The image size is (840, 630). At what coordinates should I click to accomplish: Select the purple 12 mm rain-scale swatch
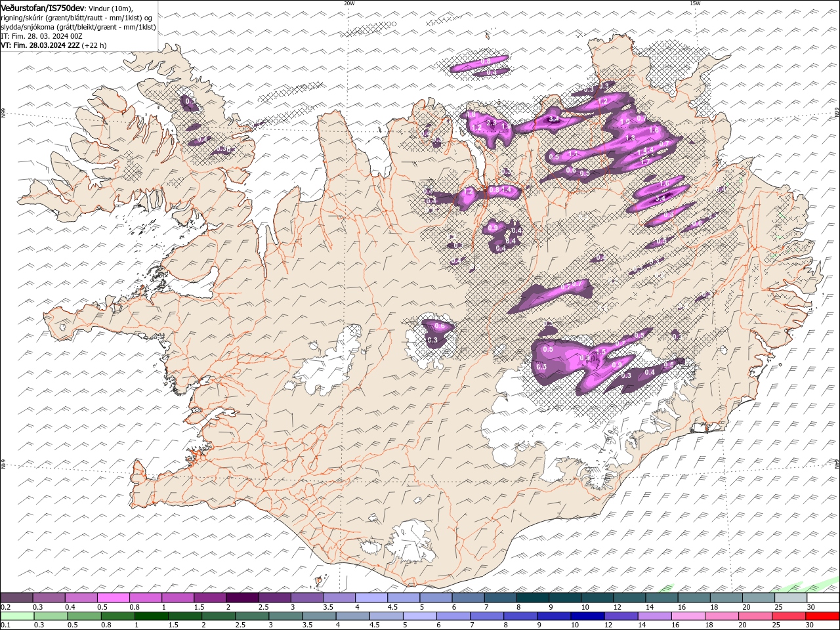click(x=621, y=616)
